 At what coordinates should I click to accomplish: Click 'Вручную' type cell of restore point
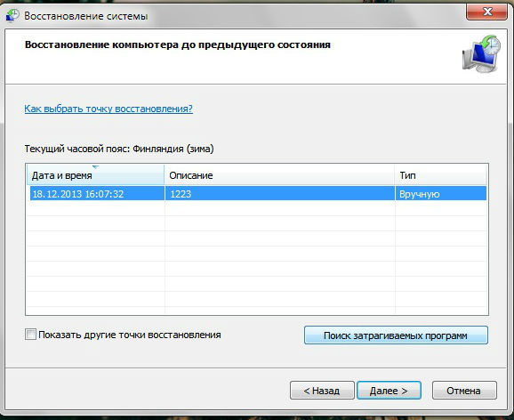point(419,194)
